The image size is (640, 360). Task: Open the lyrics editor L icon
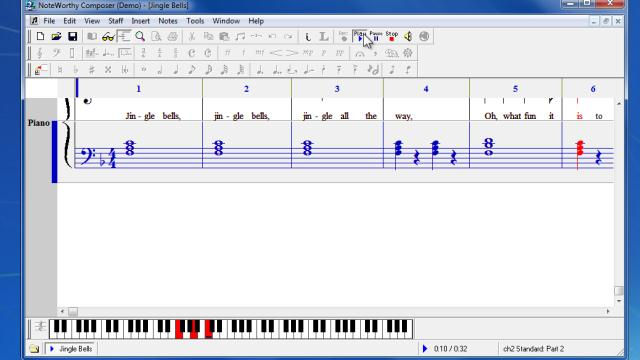324,36
